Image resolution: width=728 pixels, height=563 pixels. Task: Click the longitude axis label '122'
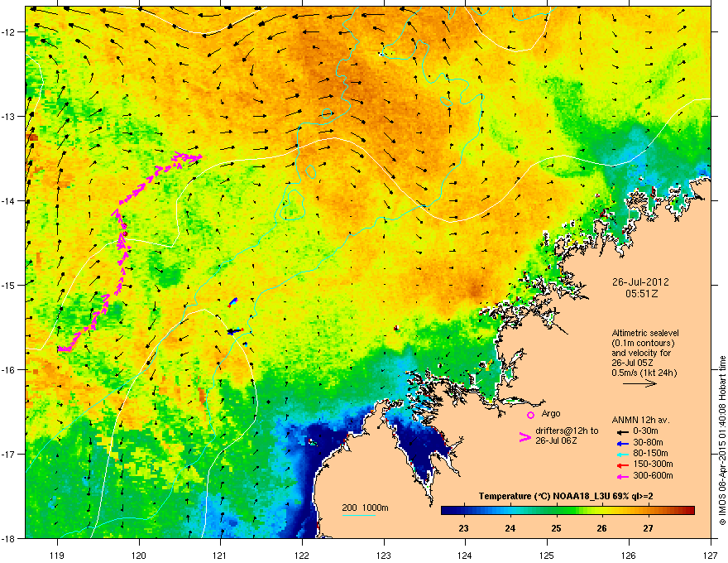pos(302,556)
